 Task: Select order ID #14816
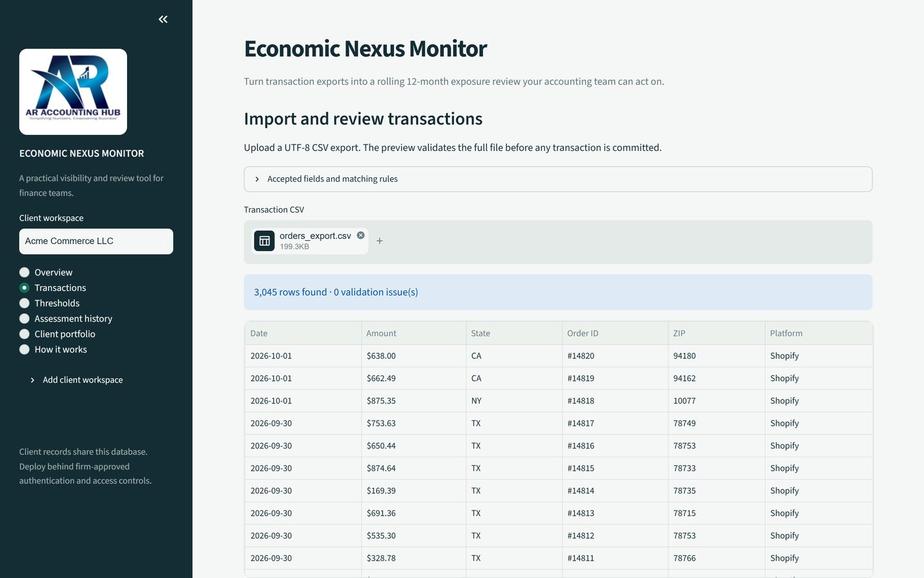tap(615, 446)
